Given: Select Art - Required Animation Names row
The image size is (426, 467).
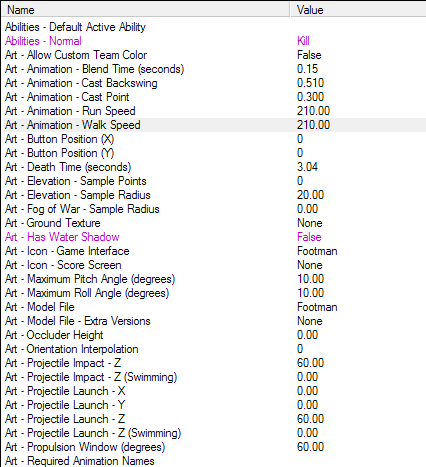Looking at the screenshot, I should coord(214,461).
